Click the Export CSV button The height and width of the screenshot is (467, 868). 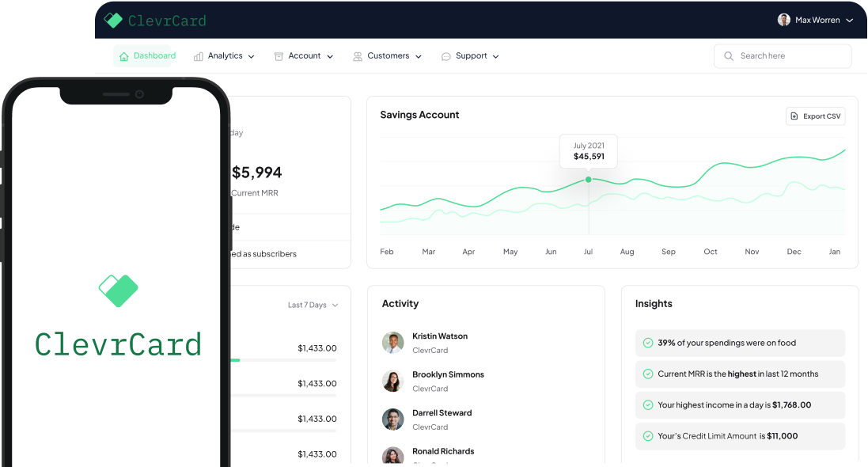tap(815, 116)
